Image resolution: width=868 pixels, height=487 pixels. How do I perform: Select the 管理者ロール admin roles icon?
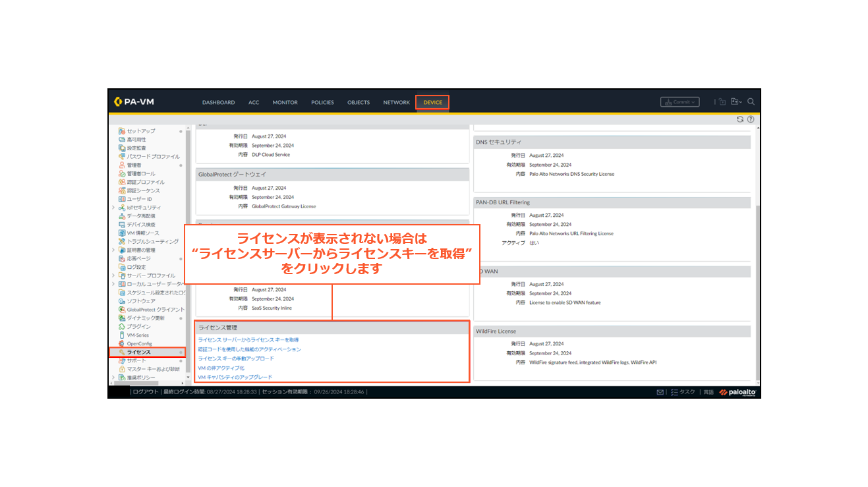point(122,174)
